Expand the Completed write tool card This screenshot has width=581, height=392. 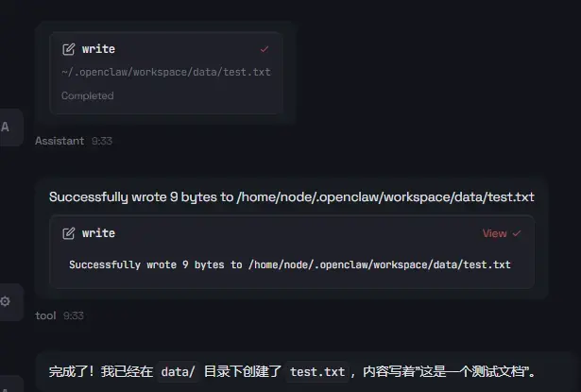166,49
